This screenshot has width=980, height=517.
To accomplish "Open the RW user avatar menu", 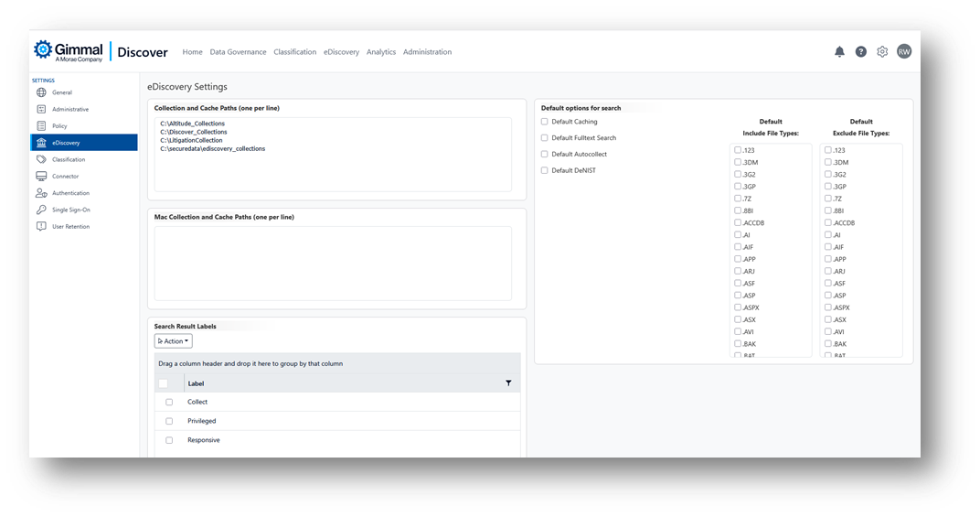I will pos(904,52).
